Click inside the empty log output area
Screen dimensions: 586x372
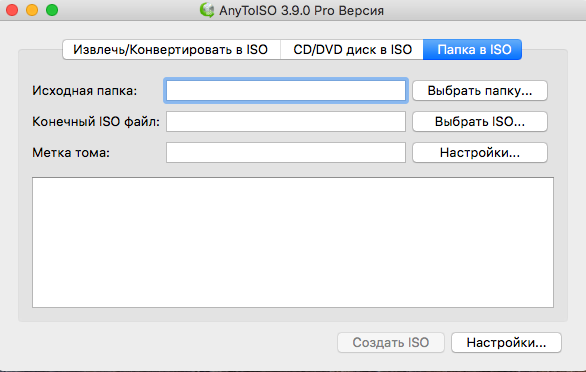293,243
